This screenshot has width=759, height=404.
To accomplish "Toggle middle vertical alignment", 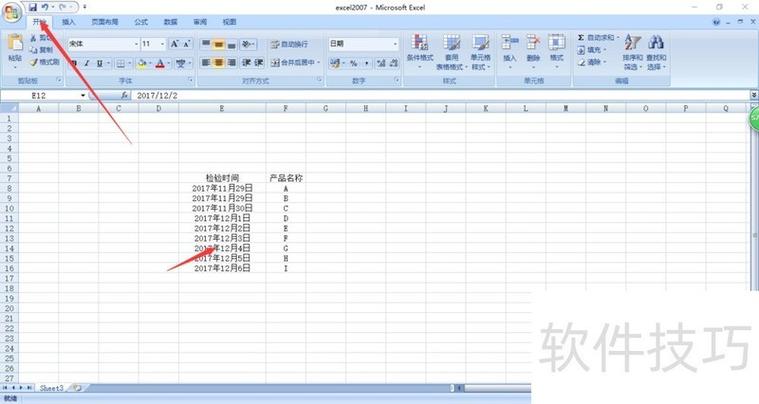I will [x=219, y=45].
